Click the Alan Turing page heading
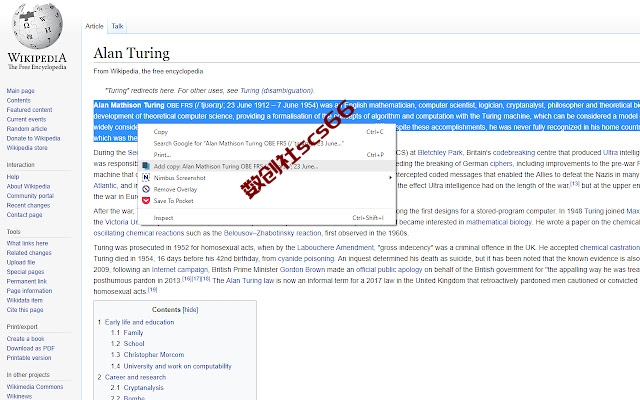 [x=131, y=53]
